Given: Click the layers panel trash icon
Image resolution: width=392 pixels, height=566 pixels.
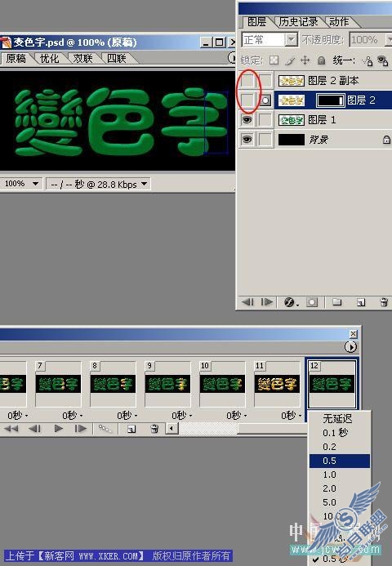Looking at the screenshot, I should (384, 302).
